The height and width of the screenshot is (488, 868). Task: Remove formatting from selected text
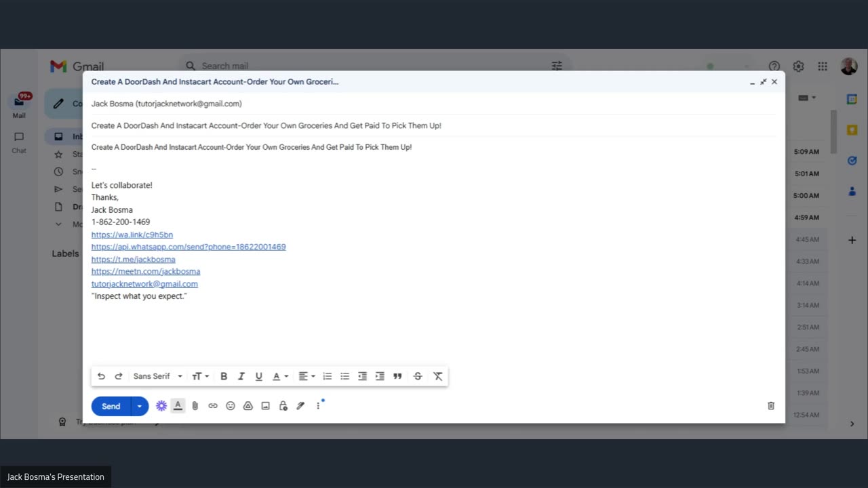tap(438, 376)
